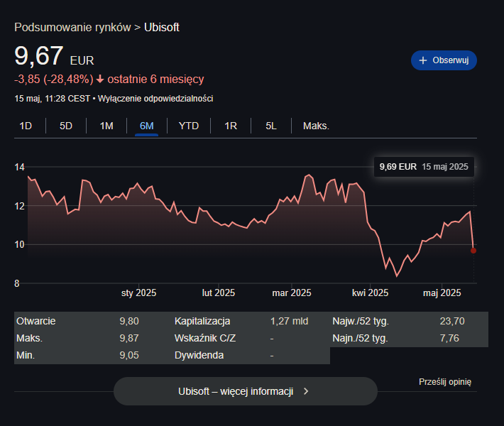
Task: Click the 10 y-axis label
Action: pos(19,244)
